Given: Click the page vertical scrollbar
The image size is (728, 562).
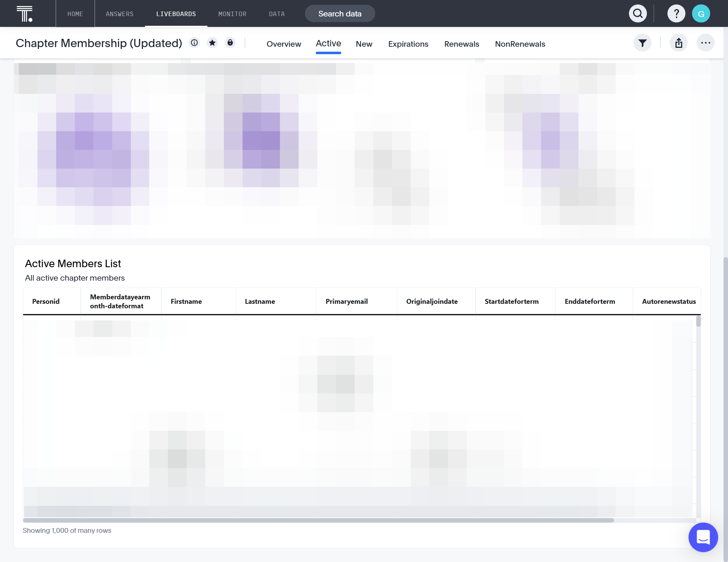Looking at the screenshot, I should (x=725, y=409).
